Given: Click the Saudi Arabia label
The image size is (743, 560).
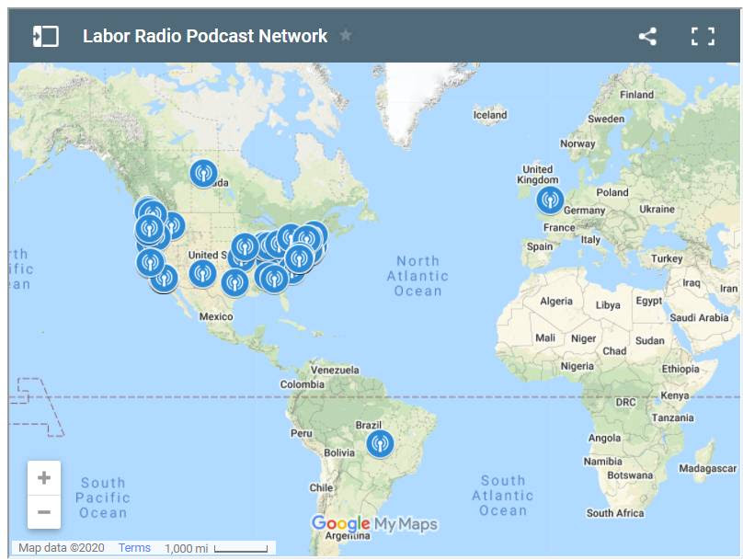Looking at the screenshot, I should pos(699,317).
